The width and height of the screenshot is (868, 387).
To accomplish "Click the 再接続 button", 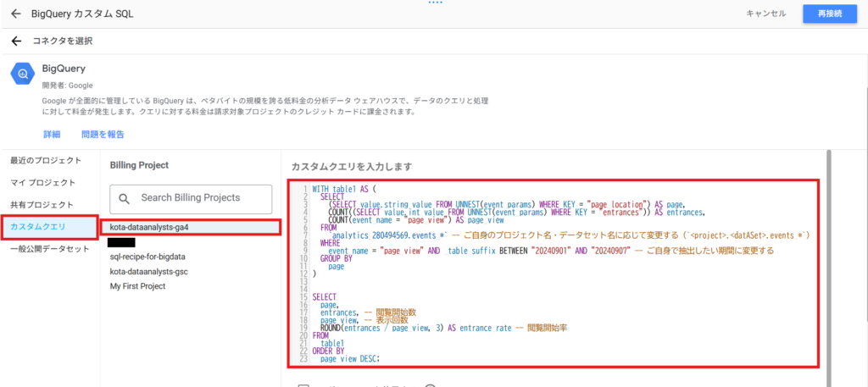I will (830, 14).
